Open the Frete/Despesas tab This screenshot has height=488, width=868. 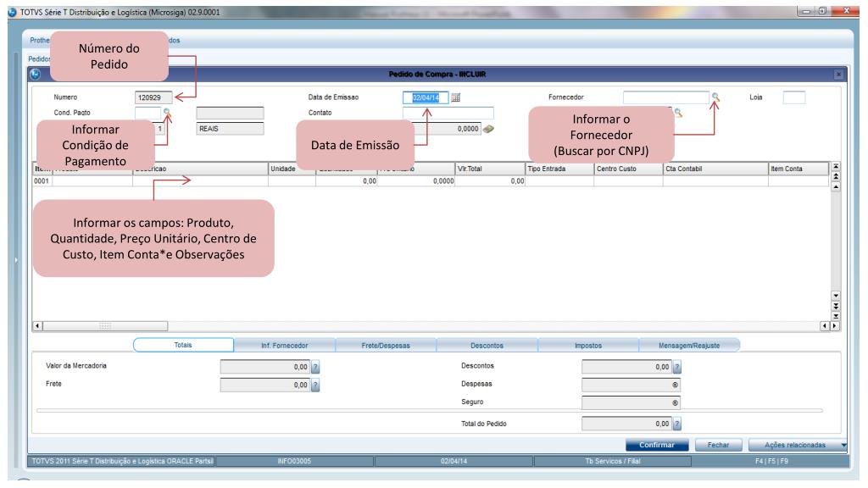coord(386,346)
